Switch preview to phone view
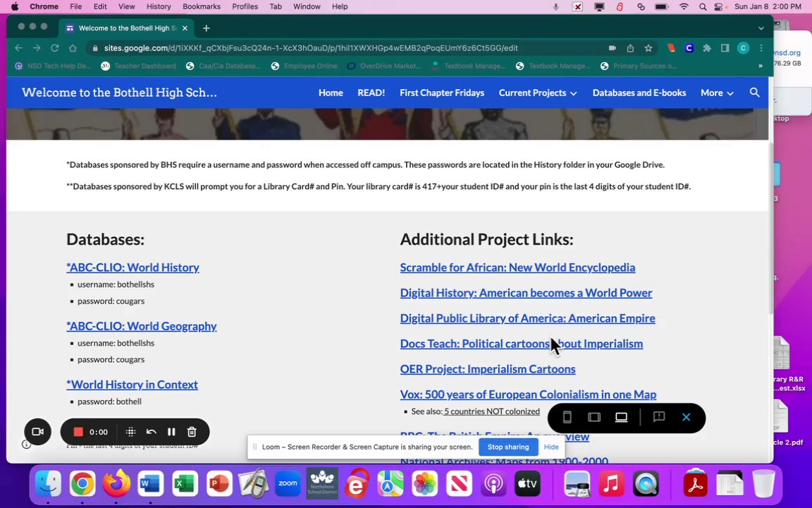 pos(567,417)
